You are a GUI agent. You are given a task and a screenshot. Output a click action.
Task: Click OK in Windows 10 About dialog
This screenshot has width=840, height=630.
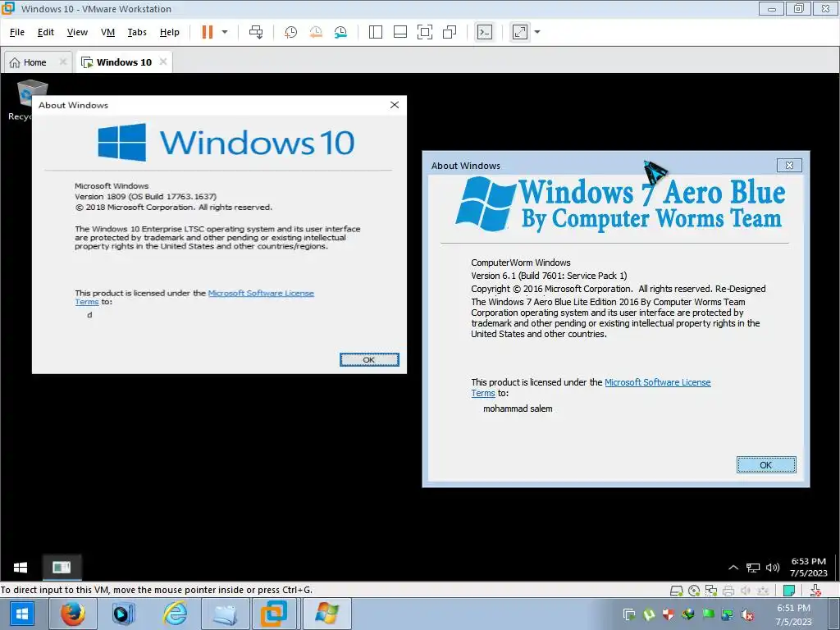coord(369,359)
